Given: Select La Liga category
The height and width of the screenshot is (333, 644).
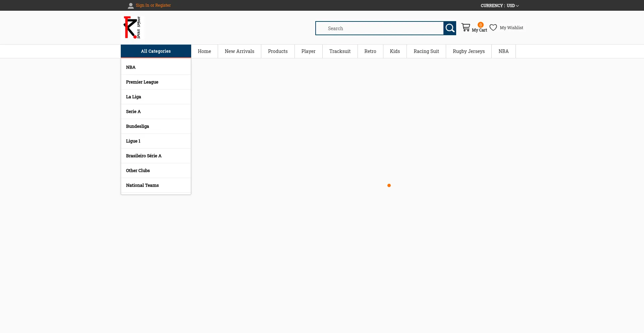Looking at the screenshot, I should [133, 97].
